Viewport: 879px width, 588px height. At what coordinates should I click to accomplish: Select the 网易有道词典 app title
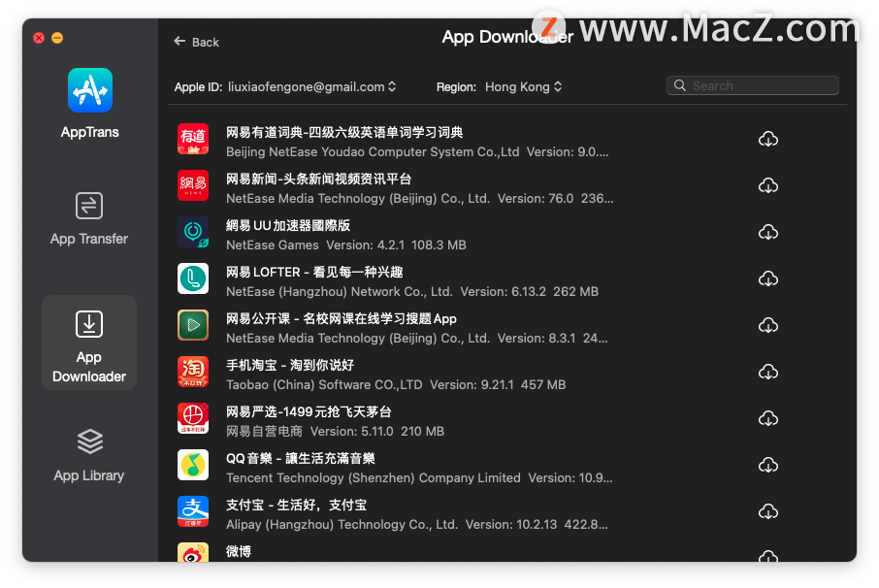tap(344, 132)
